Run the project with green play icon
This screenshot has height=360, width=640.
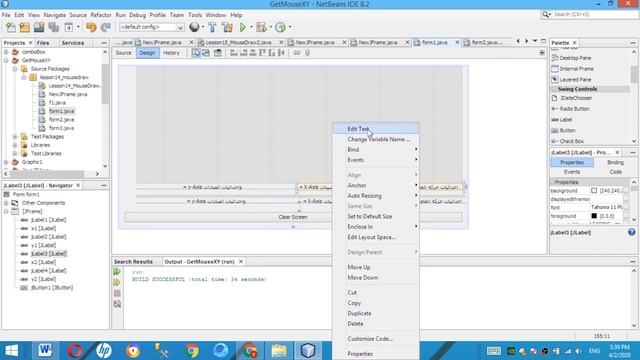[243, 27]
